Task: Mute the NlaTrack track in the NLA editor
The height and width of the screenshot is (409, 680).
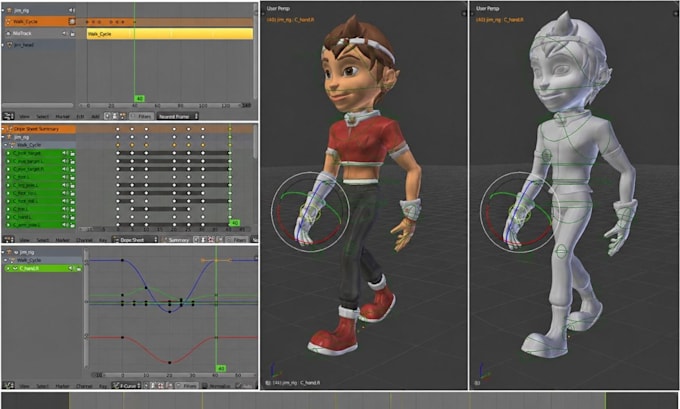Action: (65, 33)
